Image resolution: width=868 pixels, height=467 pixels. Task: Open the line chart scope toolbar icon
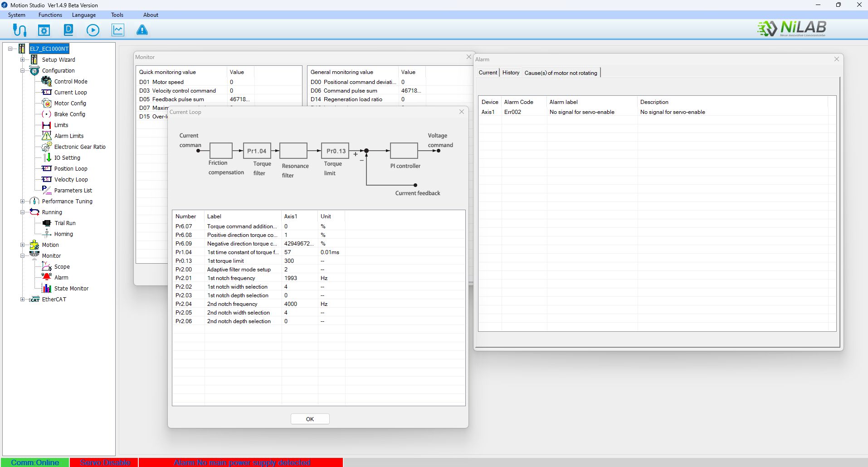(118, 30)
